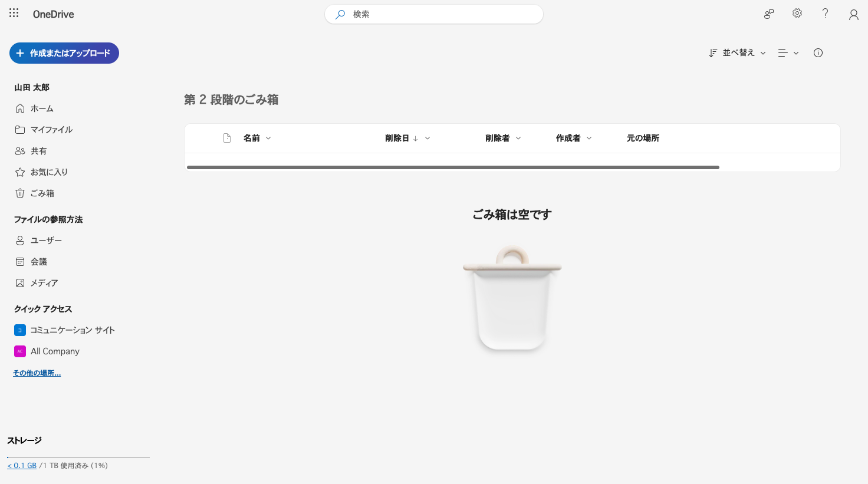Open the help question mark icon
868x484 pixels.
[x=826, y=14]
